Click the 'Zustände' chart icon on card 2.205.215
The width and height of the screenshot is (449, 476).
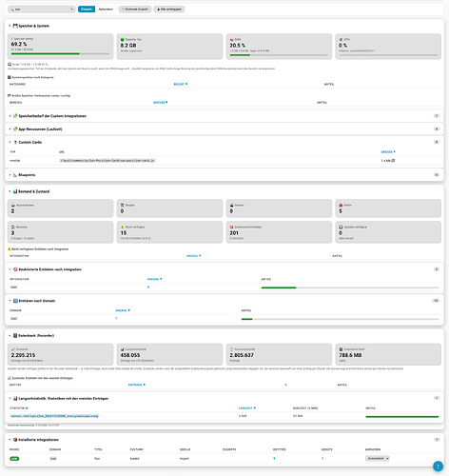pos(13,349)
